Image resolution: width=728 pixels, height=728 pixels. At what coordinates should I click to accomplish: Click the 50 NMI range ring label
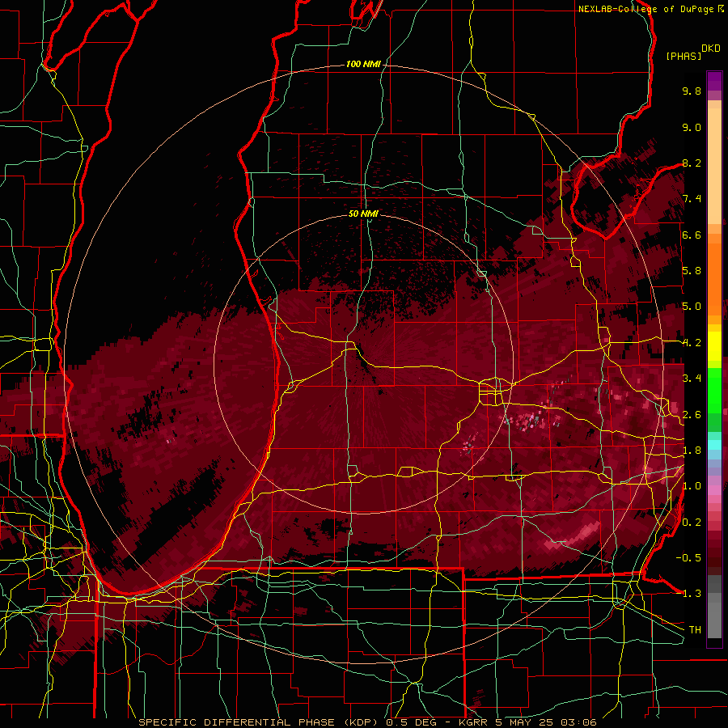tap(363, 214)
